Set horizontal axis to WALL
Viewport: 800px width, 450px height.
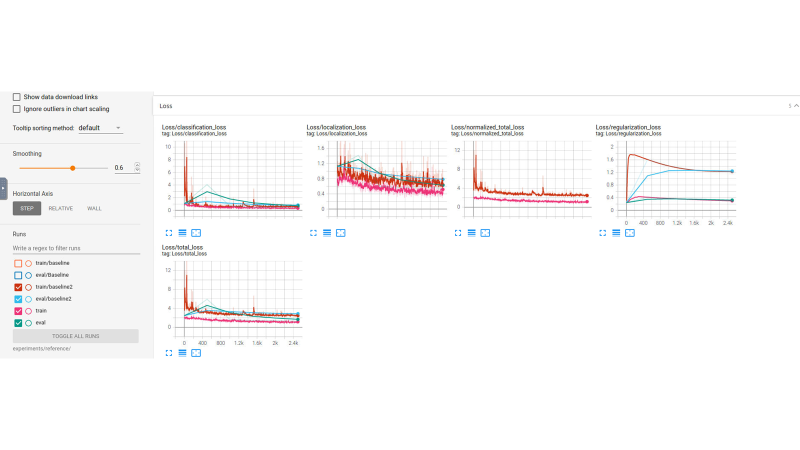tap(94, 208)
